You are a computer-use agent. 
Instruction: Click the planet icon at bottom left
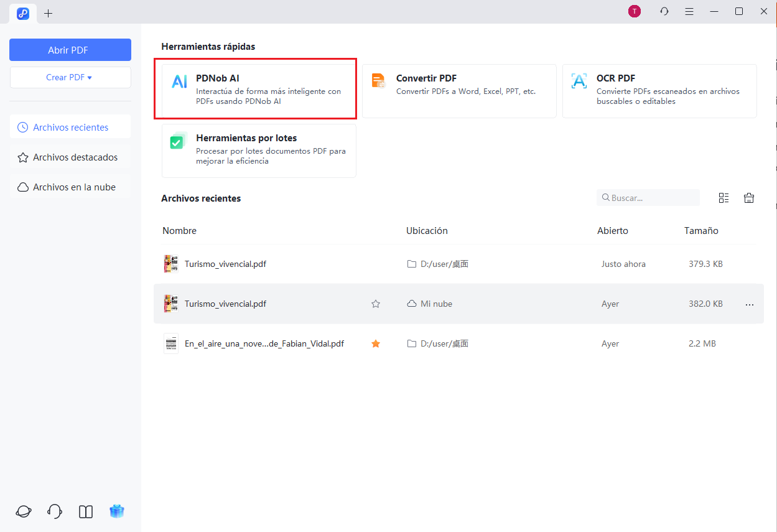coord(24,511)
